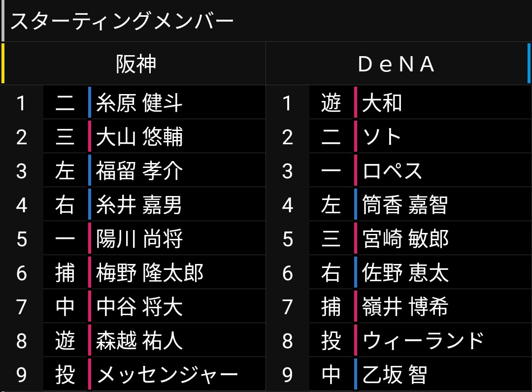Viewport: 532px width, 392px height.
Task: Select the 阪神 team header
Action: tap(136, 64)
